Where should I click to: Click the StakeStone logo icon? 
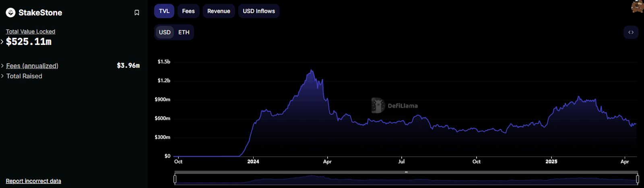point(10,13)
